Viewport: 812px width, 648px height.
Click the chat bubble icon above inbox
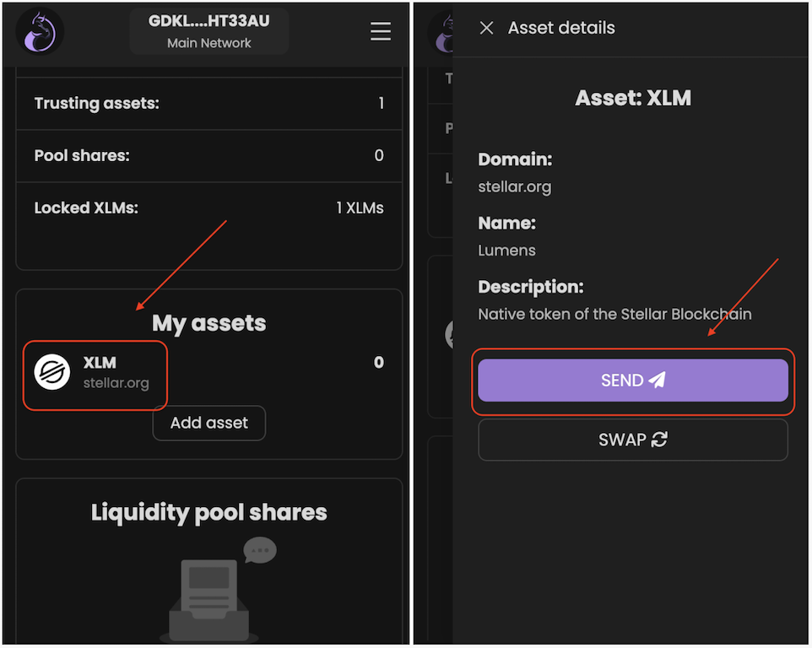click(x=259, y=551)
